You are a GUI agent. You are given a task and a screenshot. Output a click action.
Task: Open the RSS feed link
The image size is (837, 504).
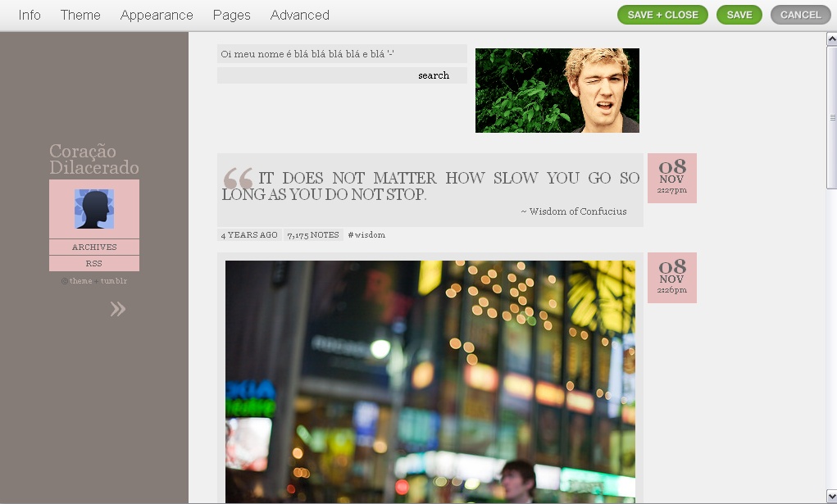point(94,263)
